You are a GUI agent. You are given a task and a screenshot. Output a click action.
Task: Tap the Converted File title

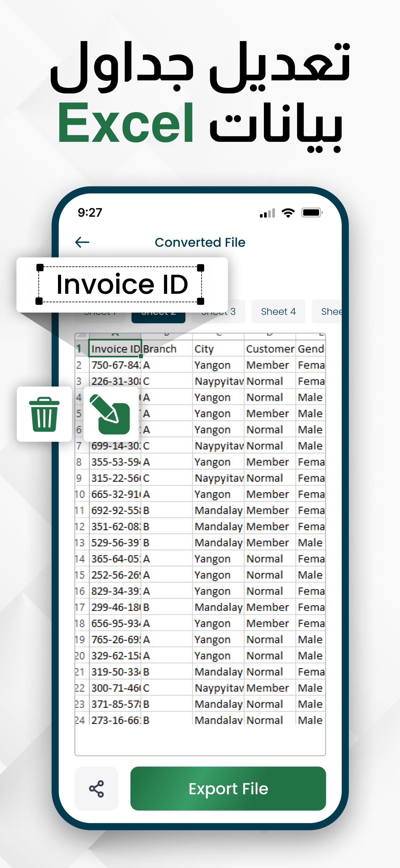(200, 242)
